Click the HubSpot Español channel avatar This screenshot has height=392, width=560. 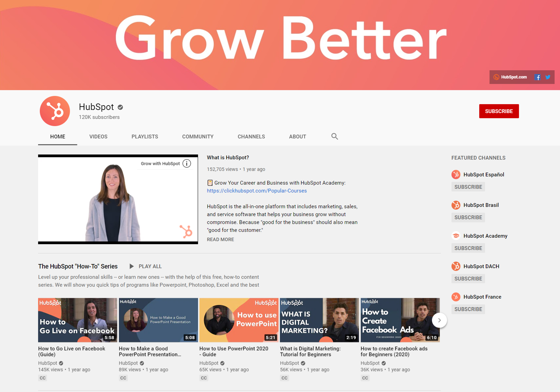456,174
